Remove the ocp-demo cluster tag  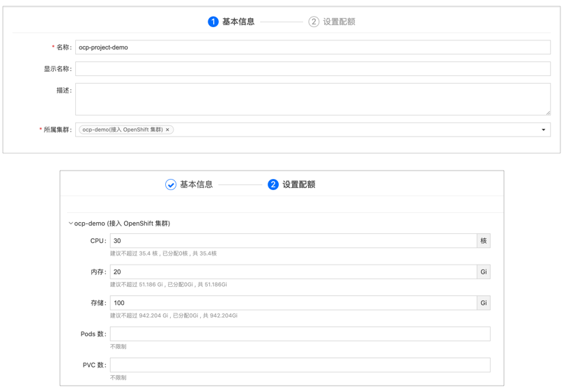(168, 130)
